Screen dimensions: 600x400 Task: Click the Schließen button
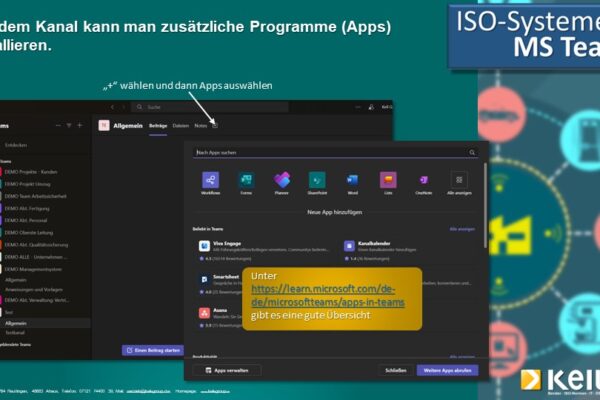(396, 370)
